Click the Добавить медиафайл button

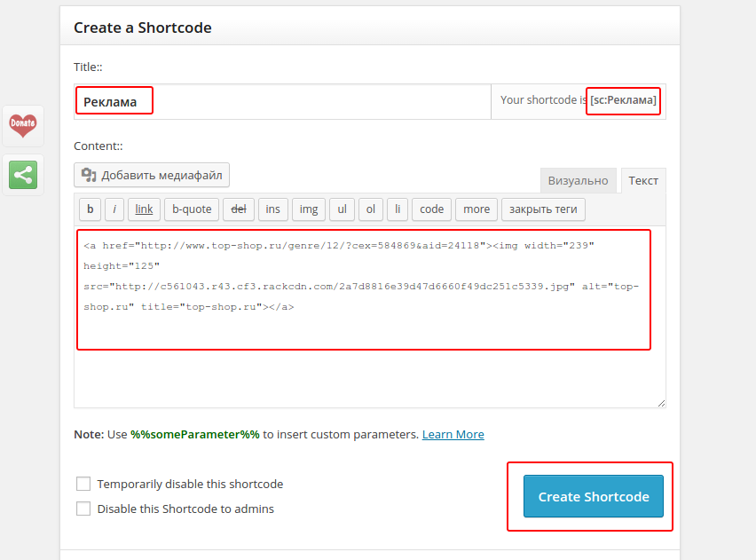[x=152, y=175]
